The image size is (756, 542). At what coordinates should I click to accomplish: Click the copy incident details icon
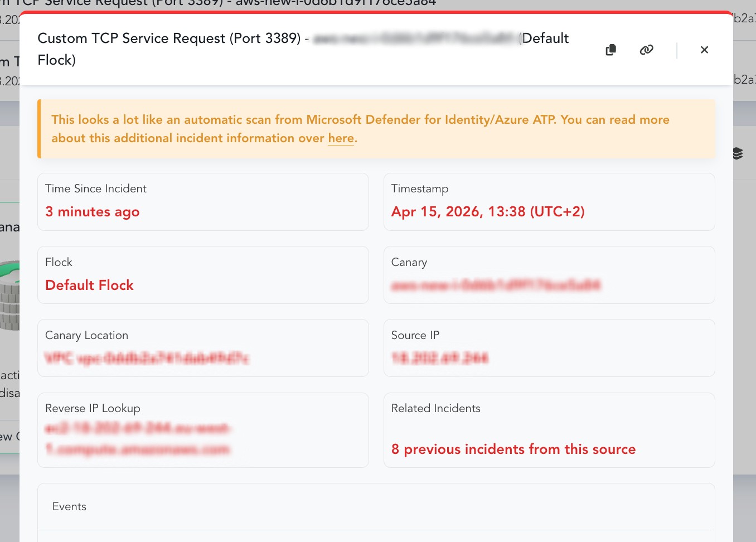coord(611,50)
